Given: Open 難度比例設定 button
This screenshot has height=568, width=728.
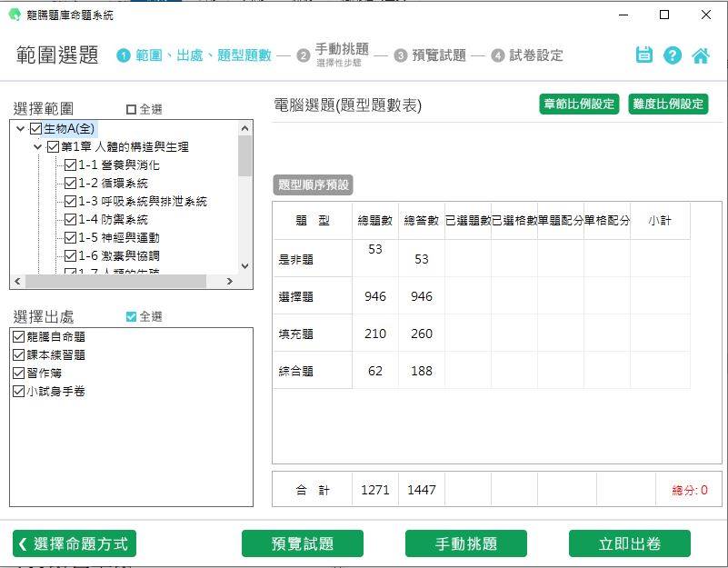Looking at the screenshot, I should (668, 104).
